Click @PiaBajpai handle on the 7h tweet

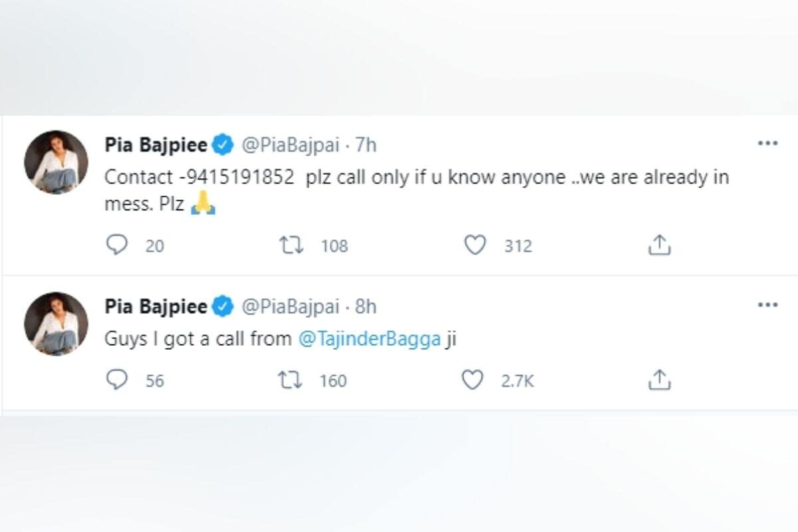(x=290, y=144)
